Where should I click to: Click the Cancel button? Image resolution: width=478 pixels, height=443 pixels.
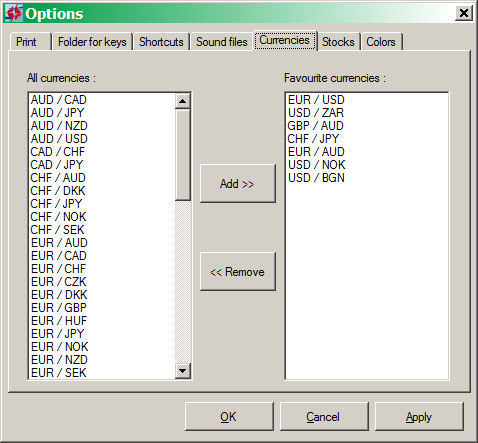point(324,417)
